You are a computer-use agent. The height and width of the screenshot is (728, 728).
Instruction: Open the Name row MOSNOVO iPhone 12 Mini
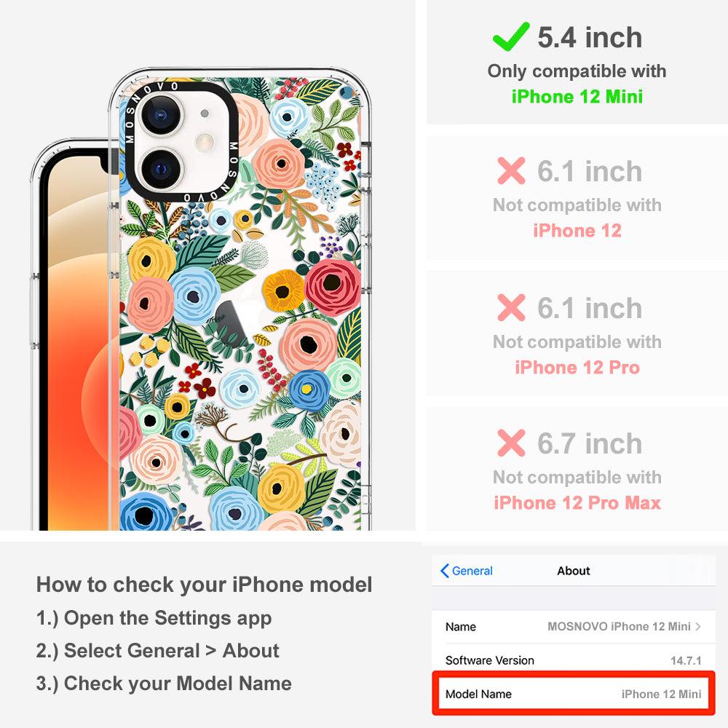574,626
